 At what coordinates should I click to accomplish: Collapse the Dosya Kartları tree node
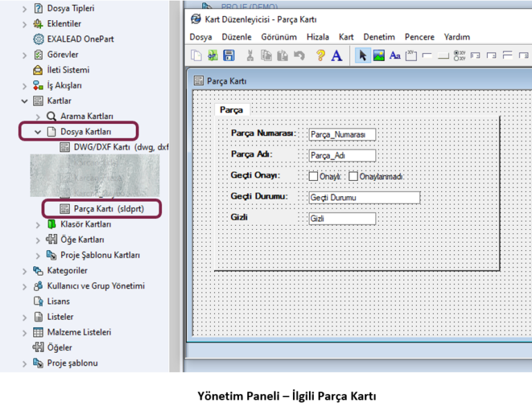click(37, 131)
